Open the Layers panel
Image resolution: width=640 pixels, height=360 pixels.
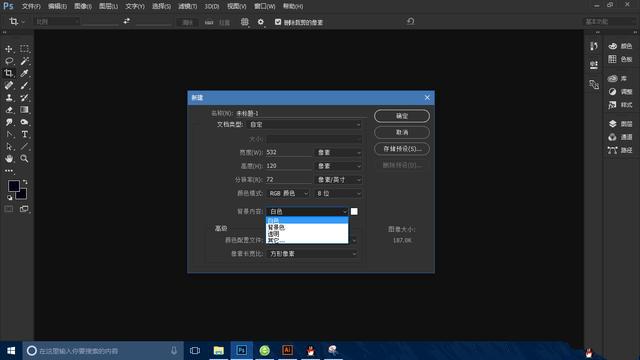point(620,124)
